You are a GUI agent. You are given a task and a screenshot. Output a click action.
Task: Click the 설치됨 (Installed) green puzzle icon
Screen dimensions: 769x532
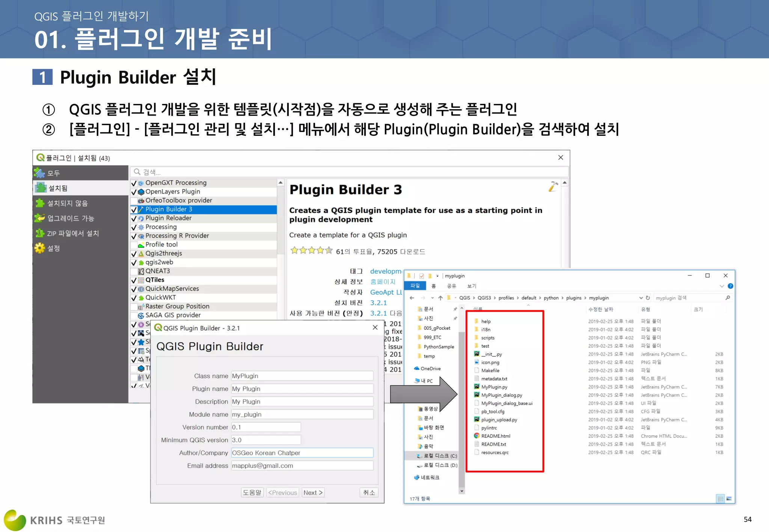(40, 188)
